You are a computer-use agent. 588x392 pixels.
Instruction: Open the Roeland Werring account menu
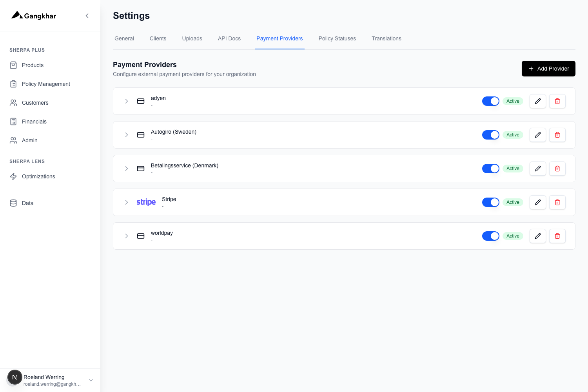coord(50,380)
